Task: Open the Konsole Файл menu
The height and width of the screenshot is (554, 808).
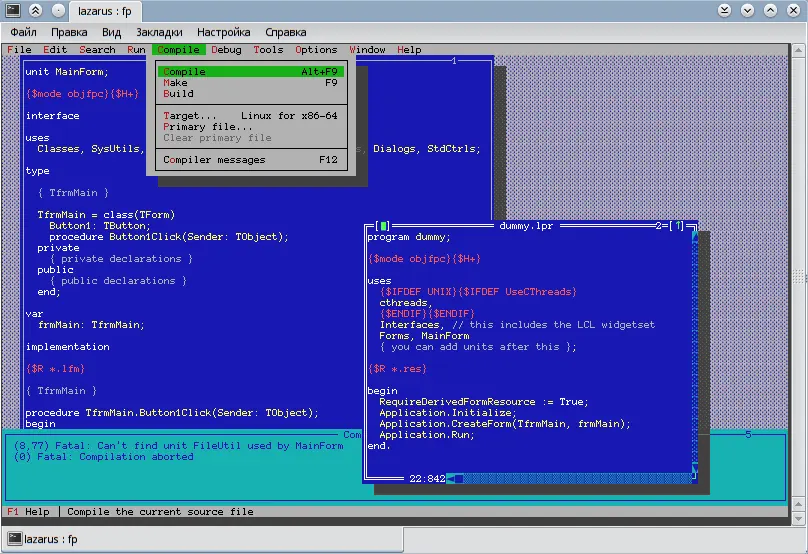Action: point(23,32)
